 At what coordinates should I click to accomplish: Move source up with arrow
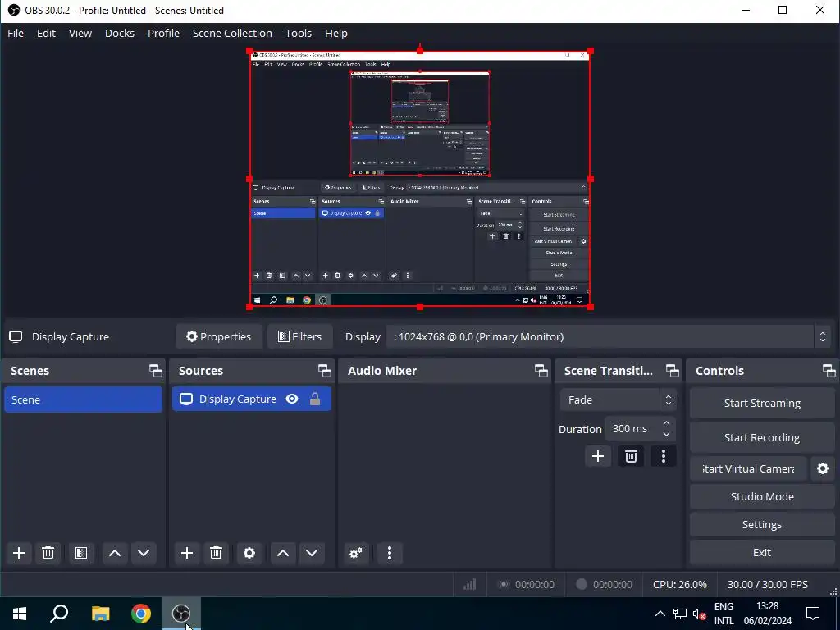(x=283, y=553)
